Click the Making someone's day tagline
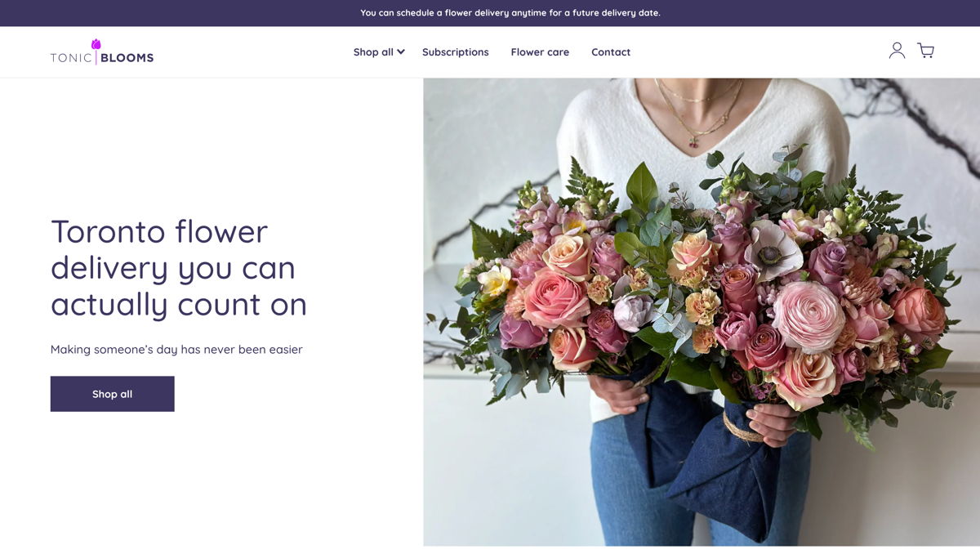 (x=176, y=350)
